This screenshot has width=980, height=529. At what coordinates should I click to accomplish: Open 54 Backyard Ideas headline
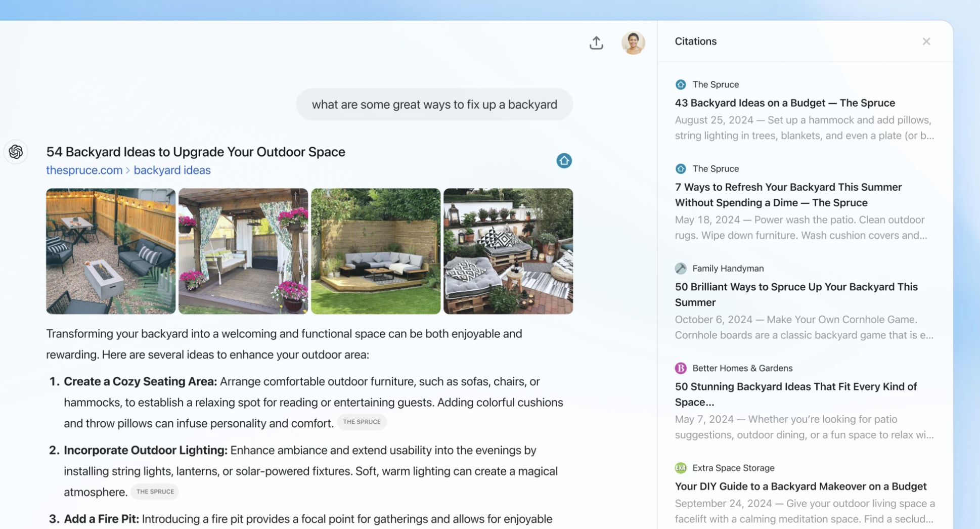pos(196,152)
